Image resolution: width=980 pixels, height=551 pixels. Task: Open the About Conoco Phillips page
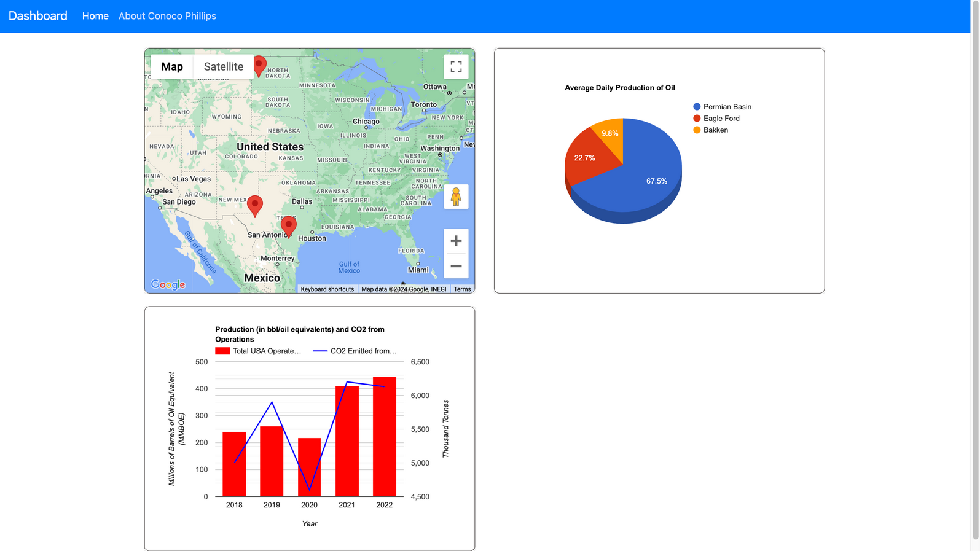click(167, 16)
